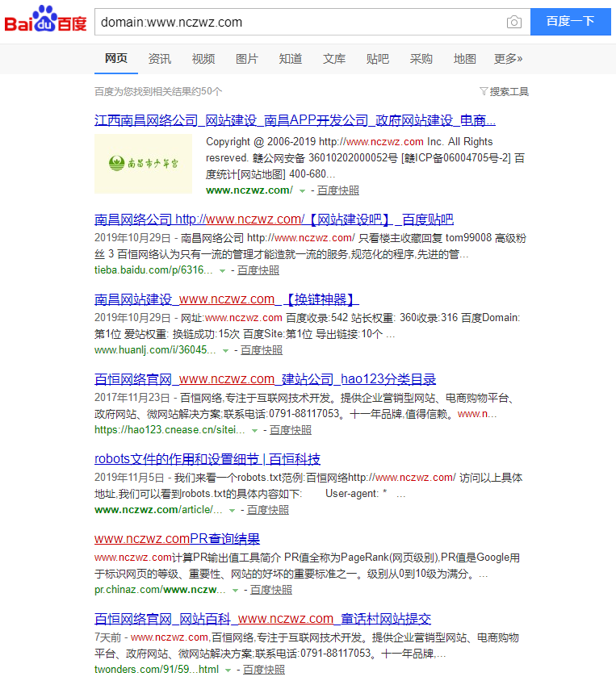Open 百度快照 for huanlj.com result
Image resolution: width=616 pixels, height=681 pixels.
262,350
